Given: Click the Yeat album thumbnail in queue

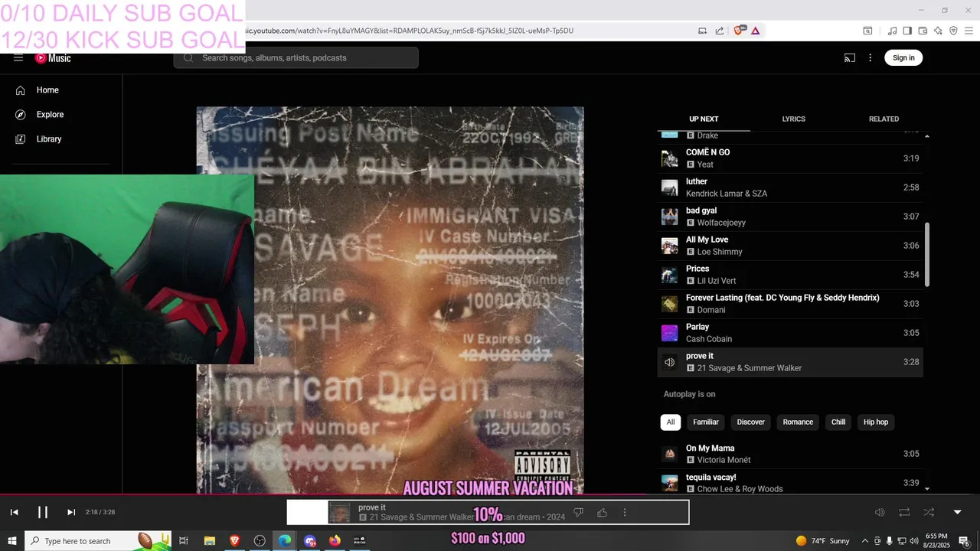Looking at the screenshot, I should point(670,158).
